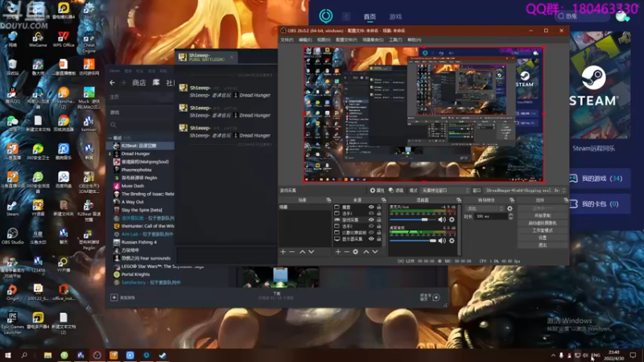Viewport: 644px width, 362px height.
Task: Move source down arrow in Sources panel
Action: click(x=375, y=252)
